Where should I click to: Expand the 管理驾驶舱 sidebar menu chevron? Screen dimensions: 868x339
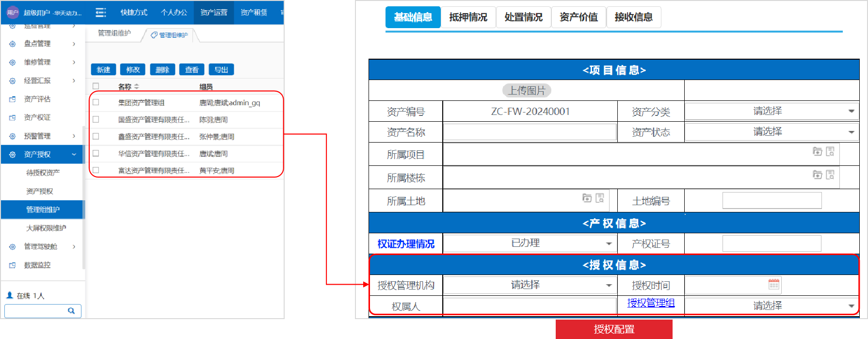pos(74,246)
